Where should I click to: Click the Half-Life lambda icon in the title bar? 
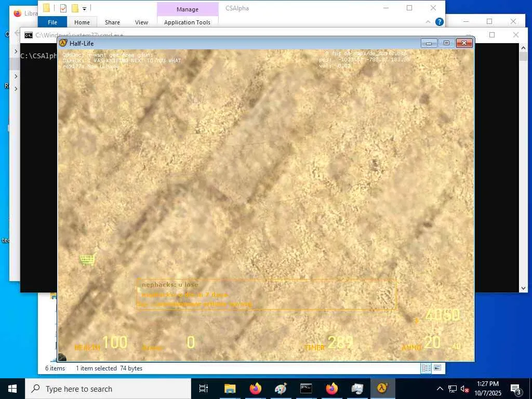[63, 43]
